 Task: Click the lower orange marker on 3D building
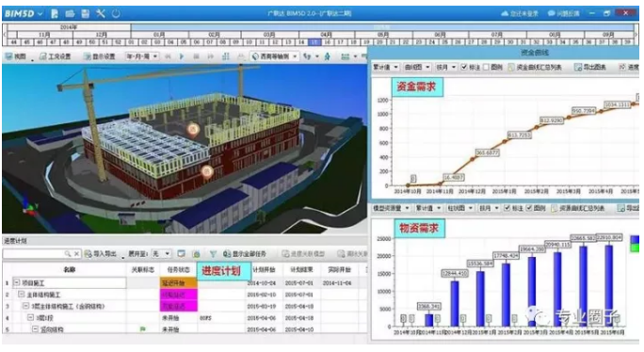pyautogui.click(x=207, y=171)
